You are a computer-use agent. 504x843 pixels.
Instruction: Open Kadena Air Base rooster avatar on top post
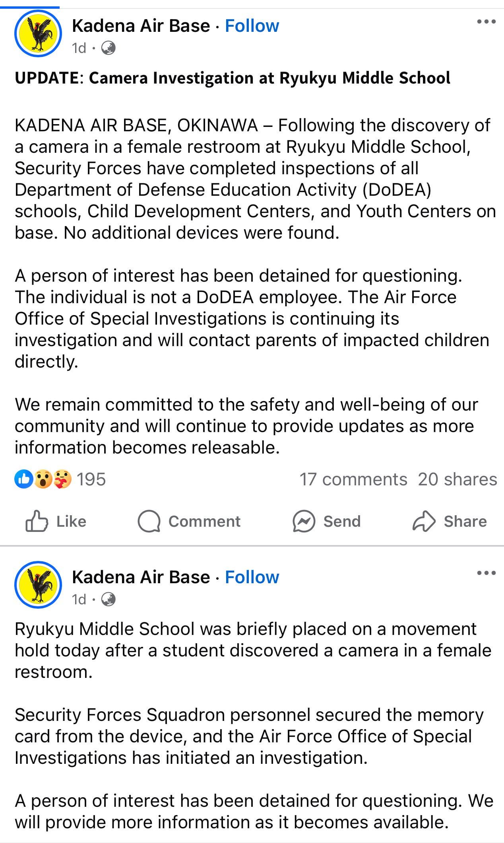point(38,34)
